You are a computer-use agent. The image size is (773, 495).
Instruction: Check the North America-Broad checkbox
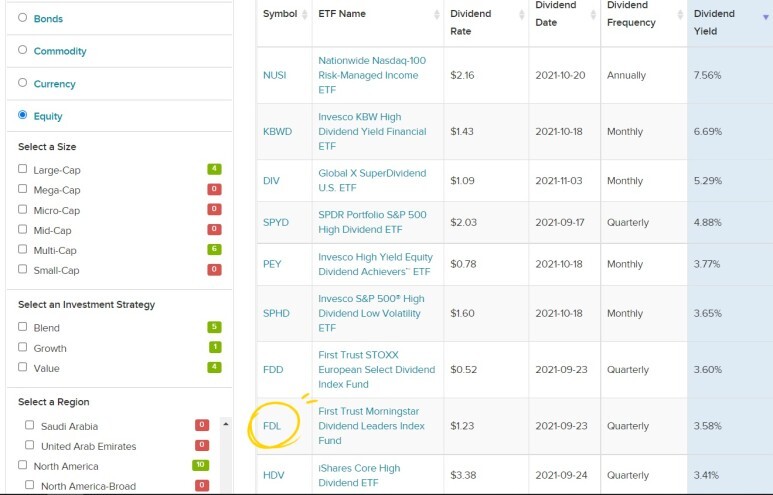(30, 485)
